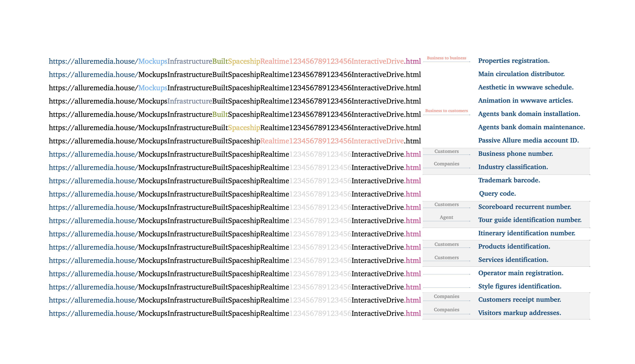
Task: Open the URL beside Tour guide identification number
Action: [235, 221]
